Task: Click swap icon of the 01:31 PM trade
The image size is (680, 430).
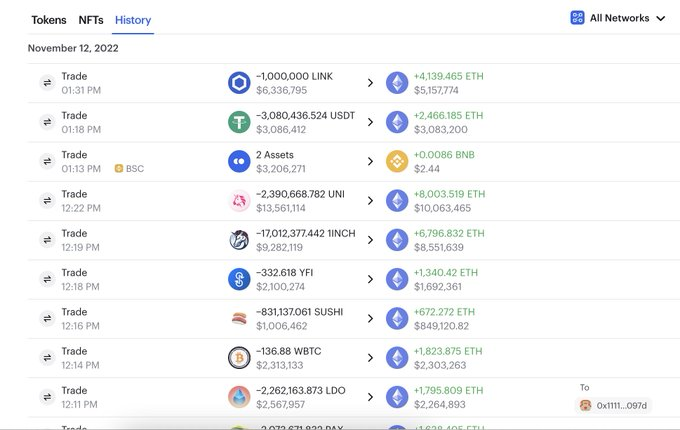Action: click(x=47, y=83)
